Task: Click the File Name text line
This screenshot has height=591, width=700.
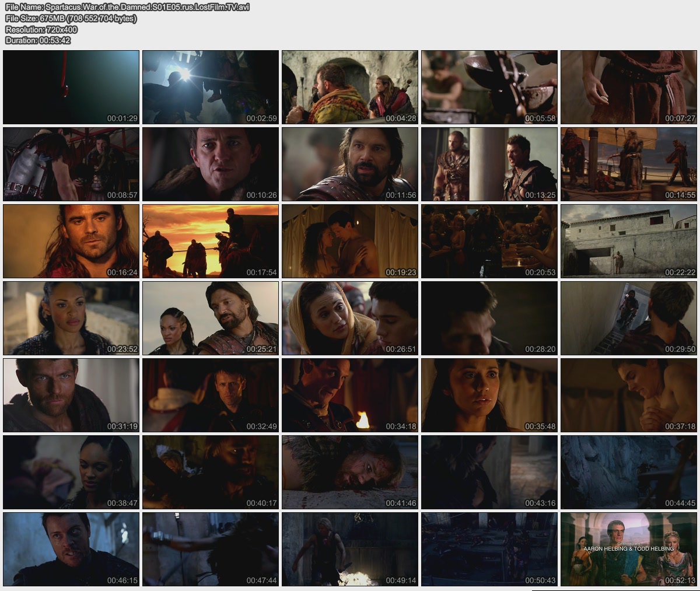Action: click(127, 8)
